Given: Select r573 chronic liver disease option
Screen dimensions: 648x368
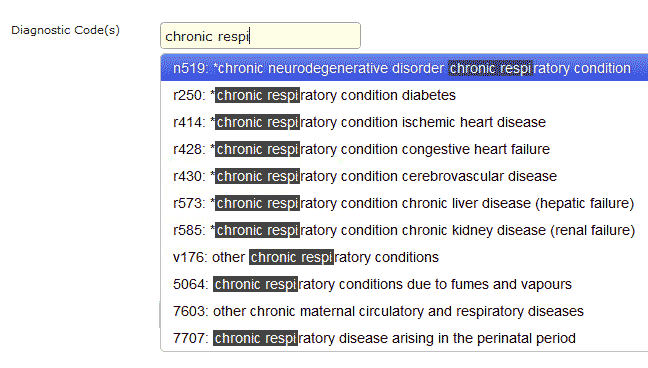Looking at the screenshot, I should (404, 203).
